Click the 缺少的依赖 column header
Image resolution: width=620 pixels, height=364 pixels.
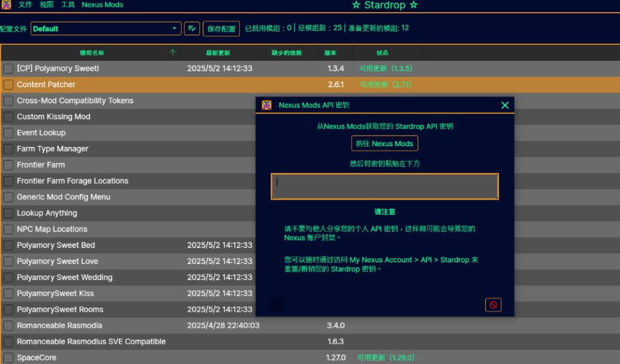(x=286, y=53)
